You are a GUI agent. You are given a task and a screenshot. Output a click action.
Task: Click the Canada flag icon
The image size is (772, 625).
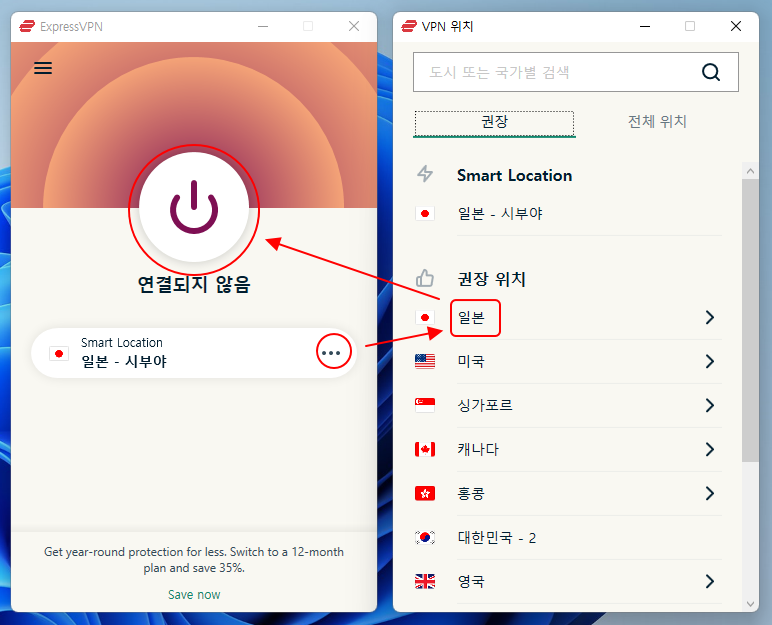tap(425, 449)
